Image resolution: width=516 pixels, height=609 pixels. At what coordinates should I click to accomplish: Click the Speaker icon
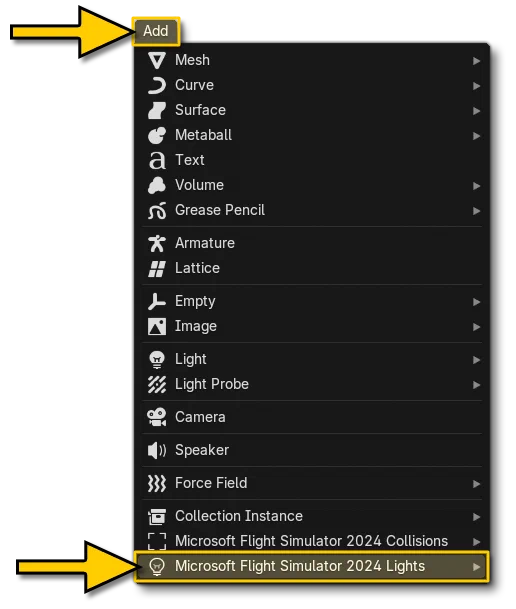pyautogui.click(x=157, y=451)
